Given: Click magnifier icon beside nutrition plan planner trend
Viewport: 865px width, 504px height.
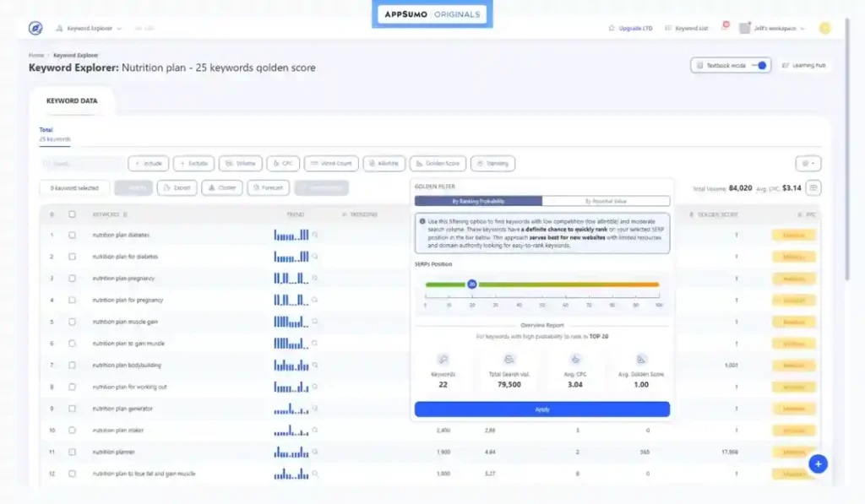Looking at the screenshot, I should tap(315, 452).
